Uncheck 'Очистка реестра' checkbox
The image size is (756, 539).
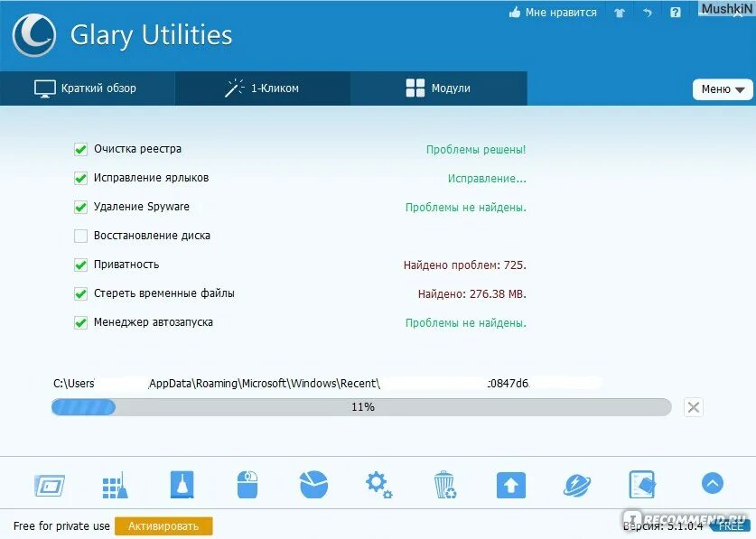[x=80, y=149]
